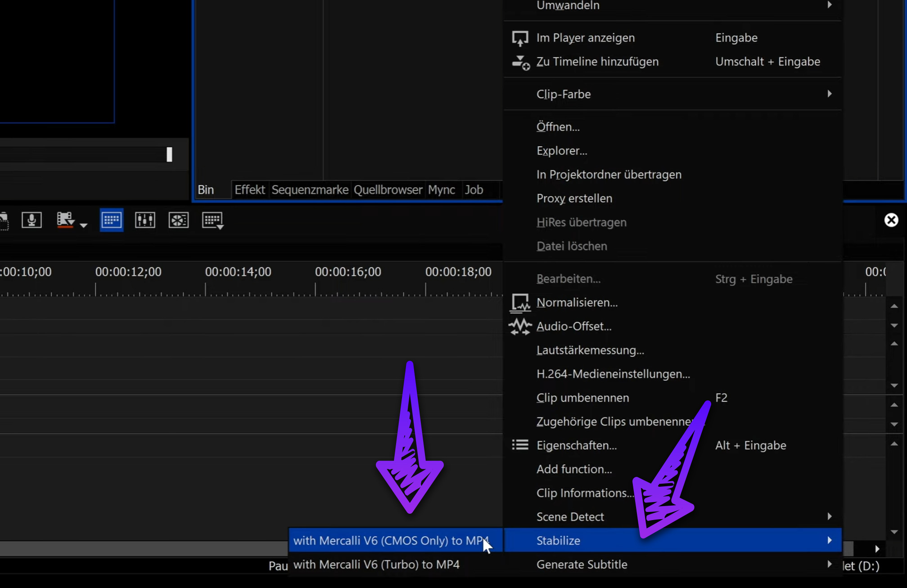The width and height of the screenshot is (907, 588).
Task: Toggle the bin window panel icon
Action: click(111, 220)
